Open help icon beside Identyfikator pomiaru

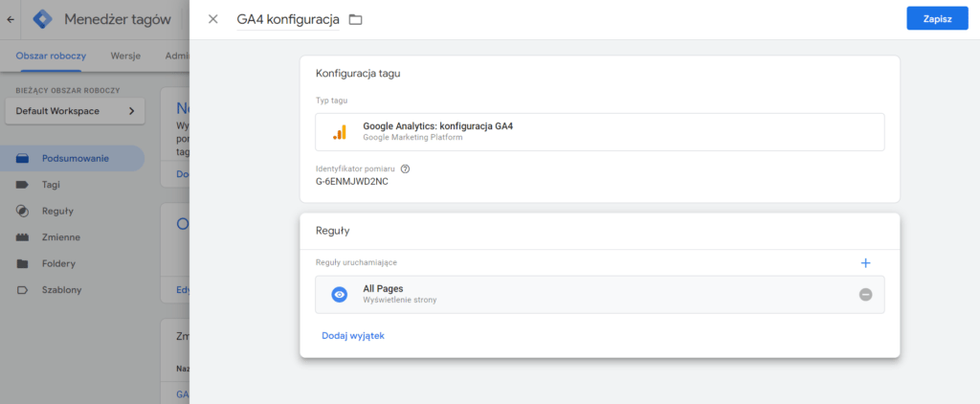click(x=405, y=168)
